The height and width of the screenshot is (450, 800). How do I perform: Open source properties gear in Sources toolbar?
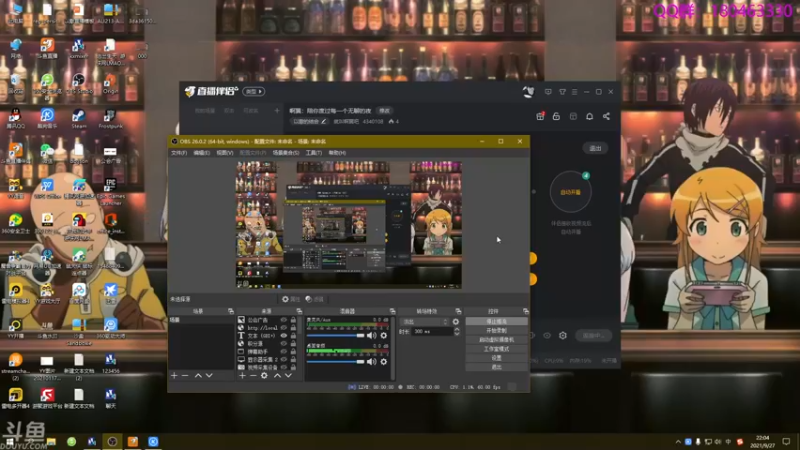tap(264, 376)
